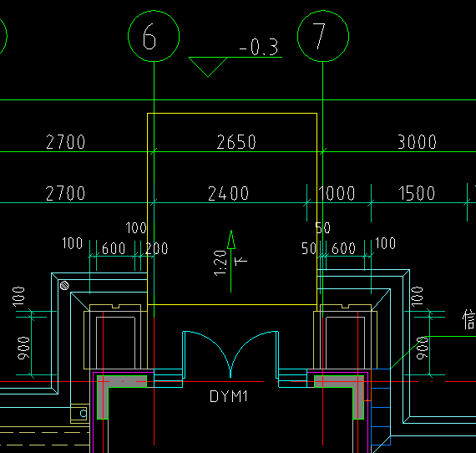Select the 3000 dimension text
Screen dimensions: 476x453
417,142
